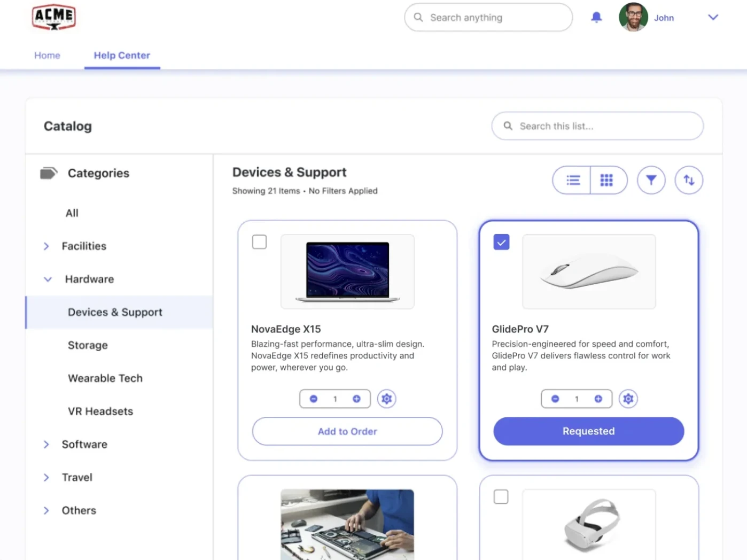747x560 pixels.
Task: Open the VR Headsets subcategory
Action: click(100, 411)
